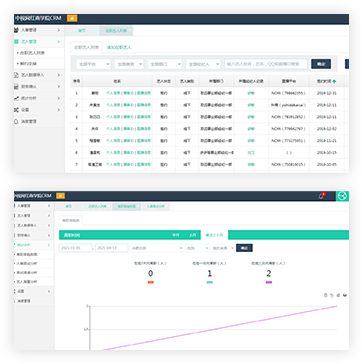Select the 上月 last-month option in the green time bar
The height and width of the screenshot is (364, 363).
coord(192,235)
